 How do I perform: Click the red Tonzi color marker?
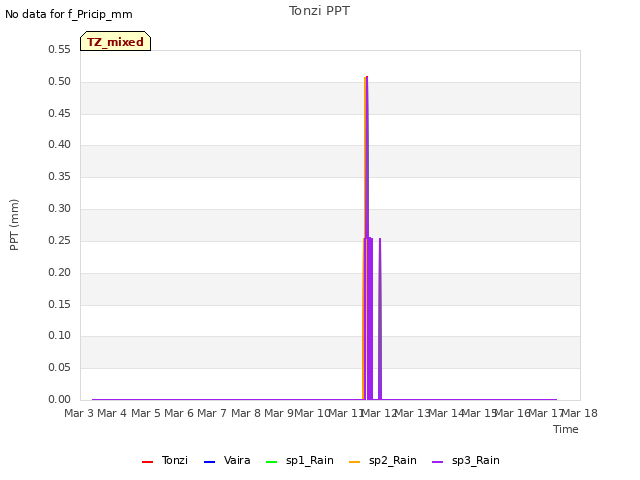pos(147,462)
